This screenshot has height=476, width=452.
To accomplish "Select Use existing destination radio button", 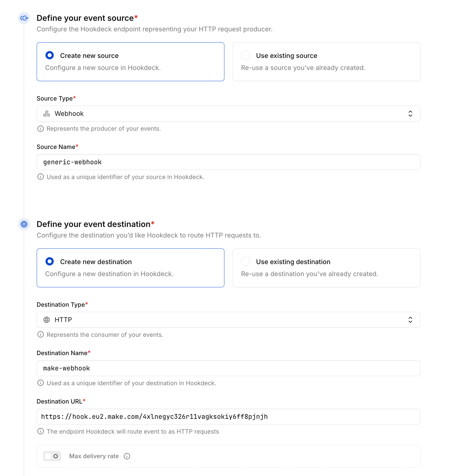I will tap(246, 262).
